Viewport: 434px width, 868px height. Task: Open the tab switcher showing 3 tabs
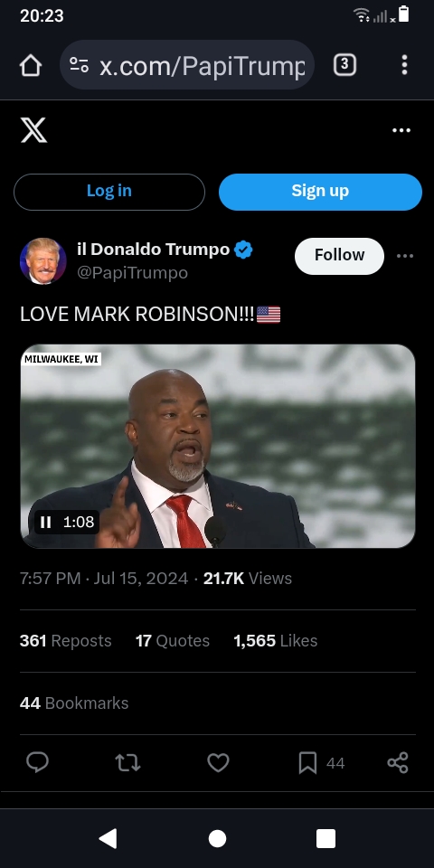point(344,65)
